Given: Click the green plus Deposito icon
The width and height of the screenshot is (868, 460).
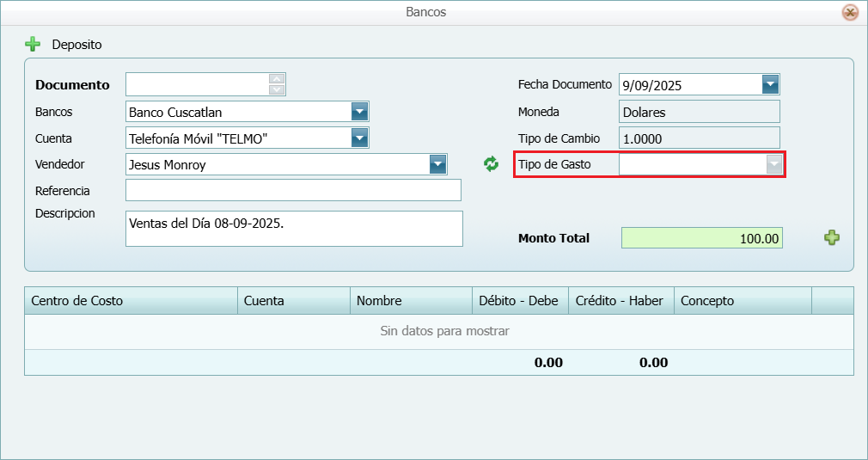Looking at the screenshot, I should pyautogui.click(x=33, y=44).
